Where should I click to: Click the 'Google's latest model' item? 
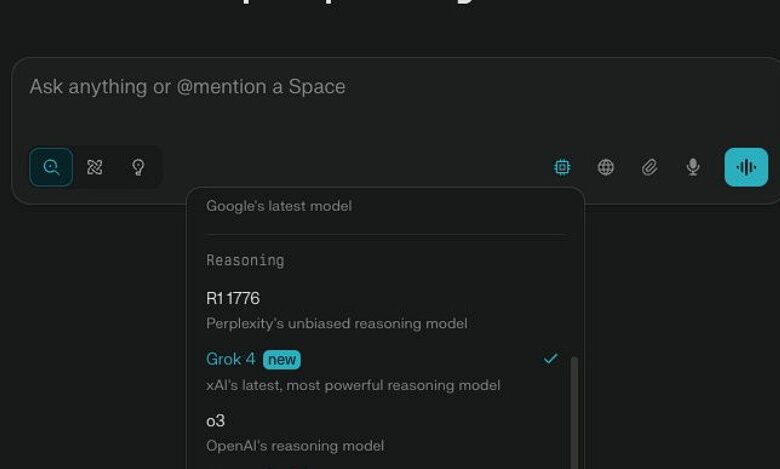[x=279, y=206]
